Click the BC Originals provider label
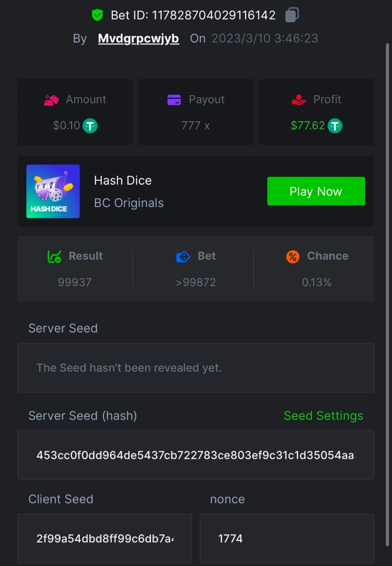 pyautogui.click(x=129, y=203)
